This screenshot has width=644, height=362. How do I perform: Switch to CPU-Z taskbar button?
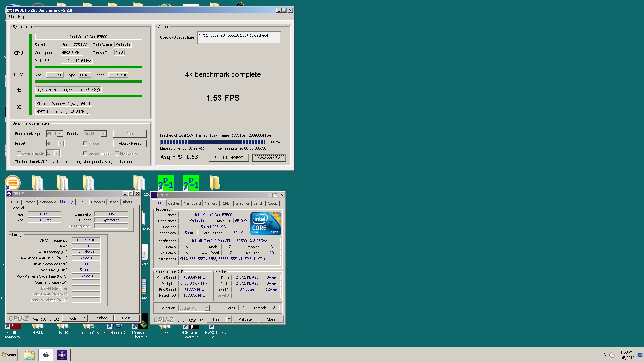(62, 355)
